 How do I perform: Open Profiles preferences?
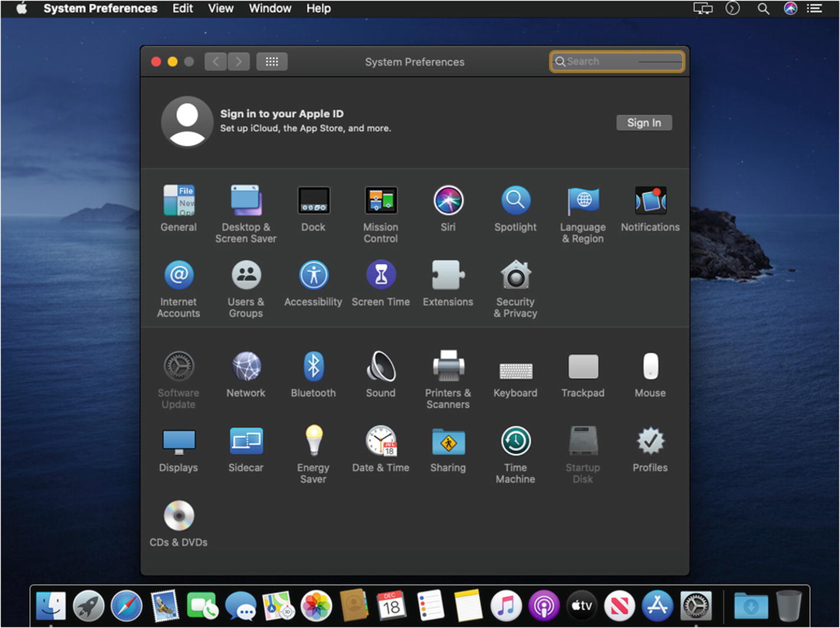pyautogui.click(x=650, y=441)
